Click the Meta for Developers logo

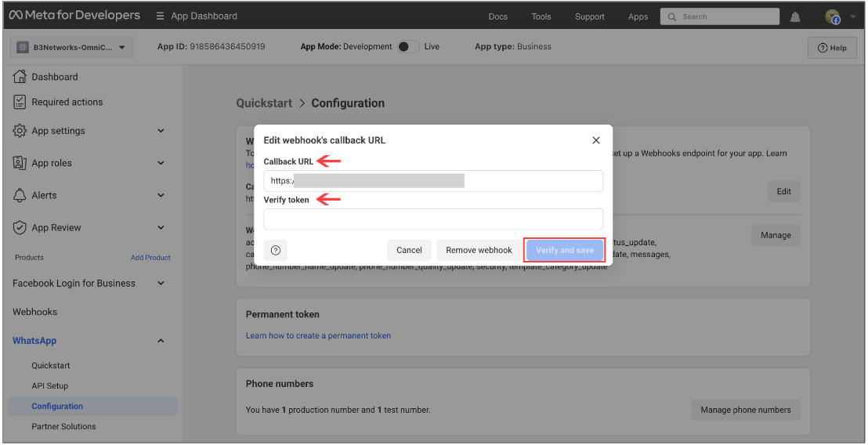74,16
